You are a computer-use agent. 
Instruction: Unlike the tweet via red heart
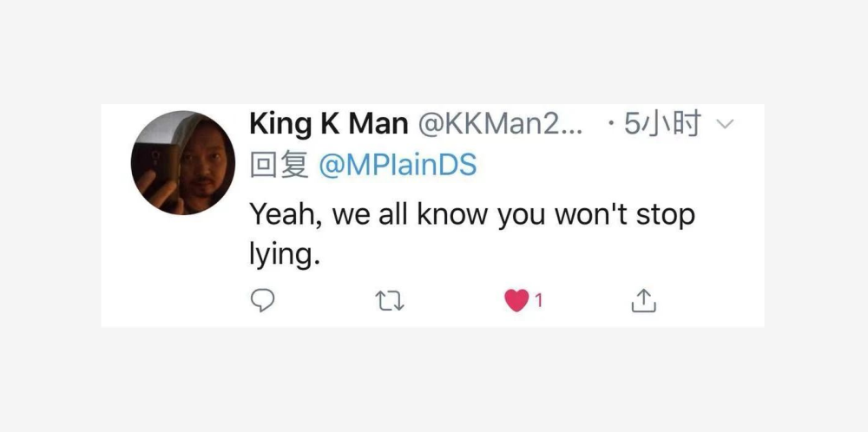point(516,301)
